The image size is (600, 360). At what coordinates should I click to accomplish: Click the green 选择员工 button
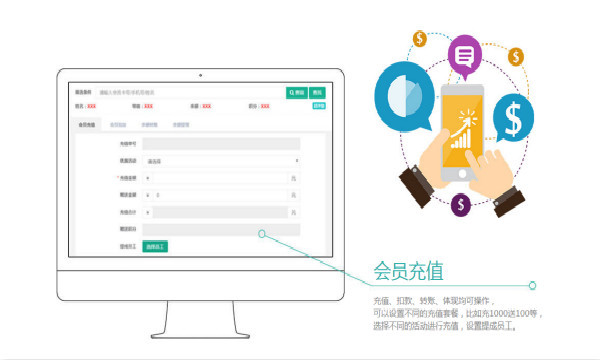(155, 247)
